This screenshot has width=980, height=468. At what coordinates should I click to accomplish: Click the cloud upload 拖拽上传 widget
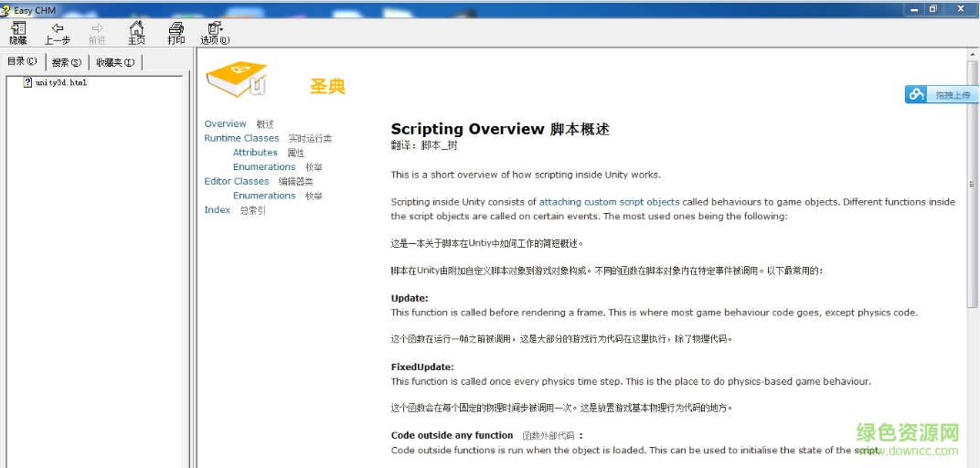pyautogui.click(x=942, y=94)
